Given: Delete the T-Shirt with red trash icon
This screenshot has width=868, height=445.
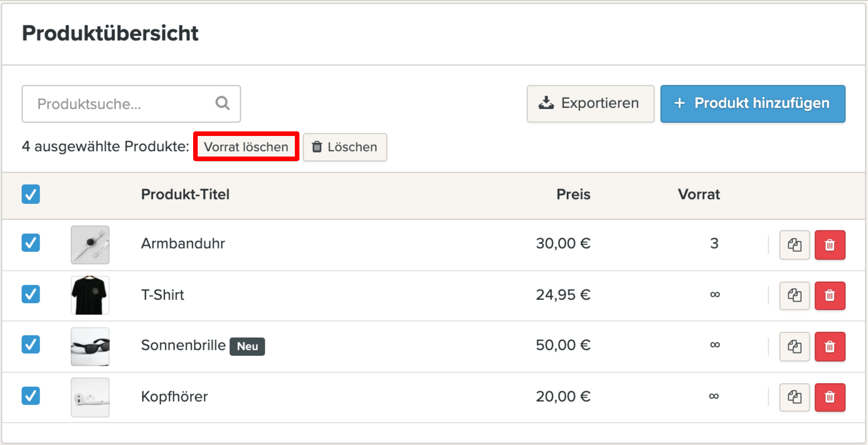Looking at the screenshot, I should pyautogui.click(x=830, y=295).
